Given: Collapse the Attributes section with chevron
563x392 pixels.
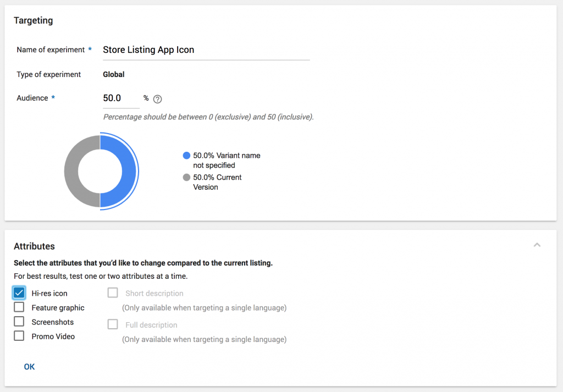Looking at the screenshot, I should (x=537, y=245).
